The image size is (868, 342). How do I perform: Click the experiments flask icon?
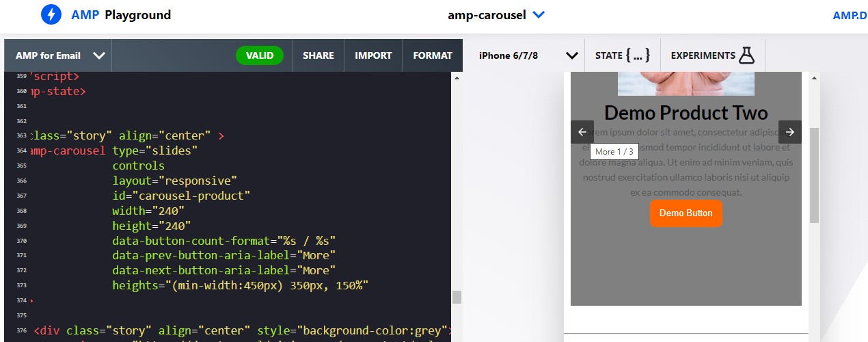click(746, 55)
